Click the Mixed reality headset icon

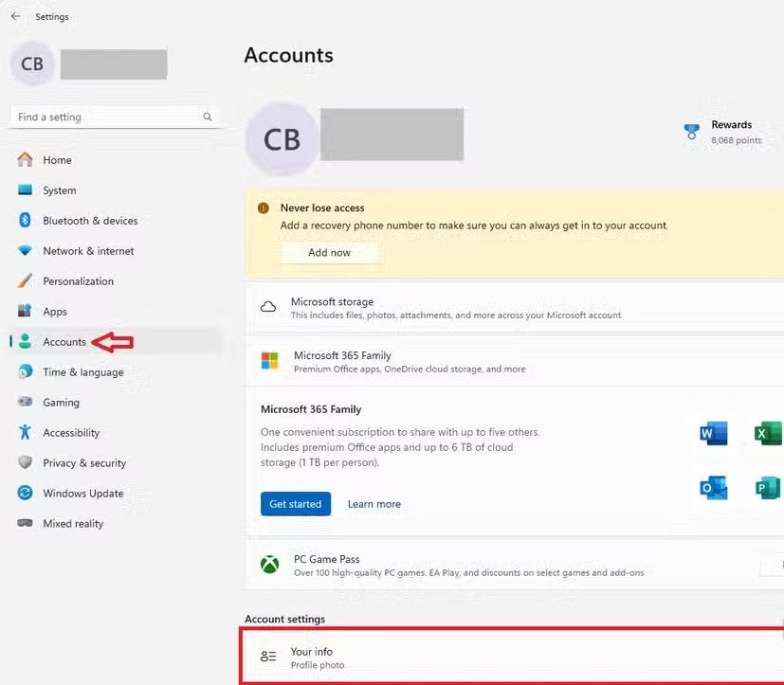[x=25, y=523]
